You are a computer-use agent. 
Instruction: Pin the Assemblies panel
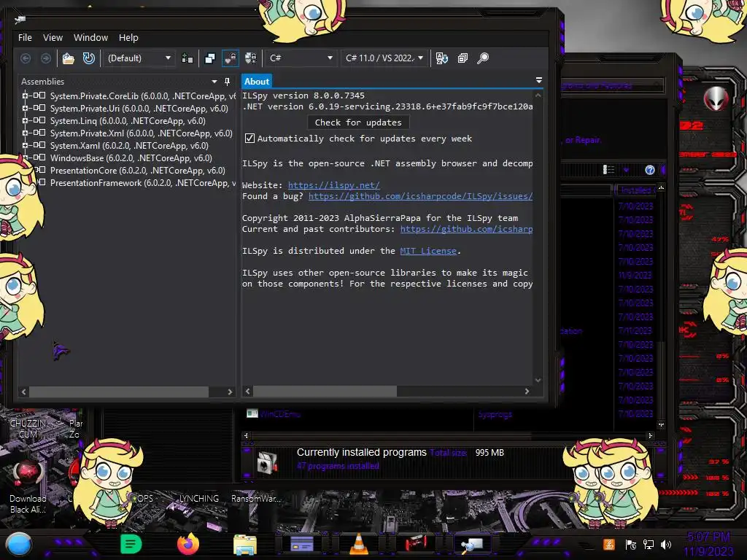(x=228, y=82)
